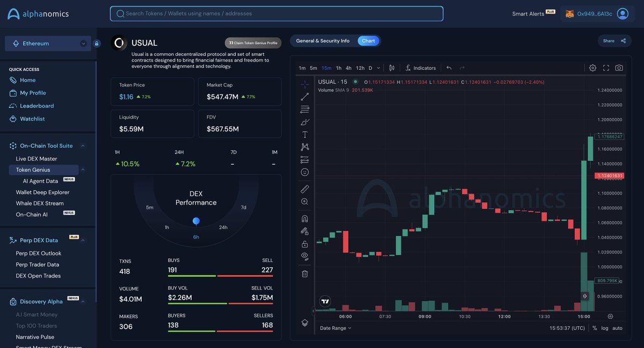Collapse the chart drawing toolbar handle

[x=313, y=311]
